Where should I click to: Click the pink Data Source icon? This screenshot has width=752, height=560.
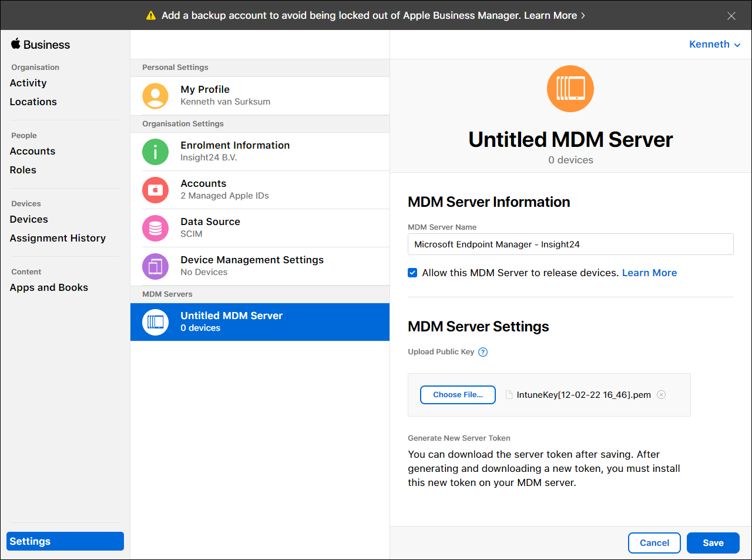[155, 228]
